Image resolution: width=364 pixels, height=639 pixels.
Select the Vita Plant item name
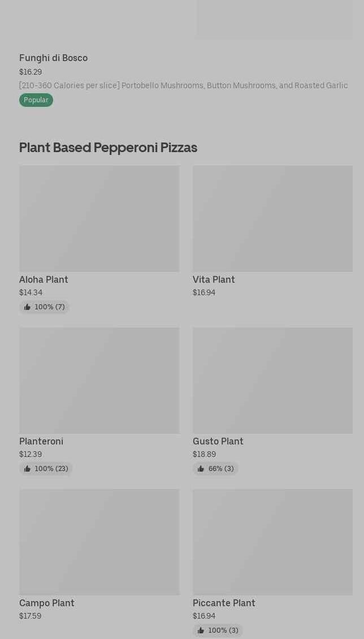tap(214, 280)
